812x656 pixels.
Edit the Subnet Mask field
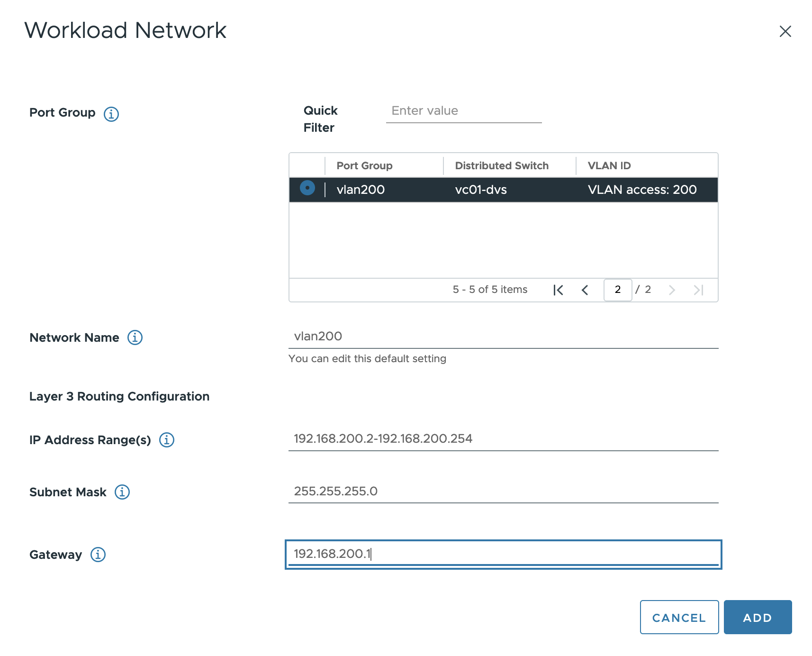(504, 492)
